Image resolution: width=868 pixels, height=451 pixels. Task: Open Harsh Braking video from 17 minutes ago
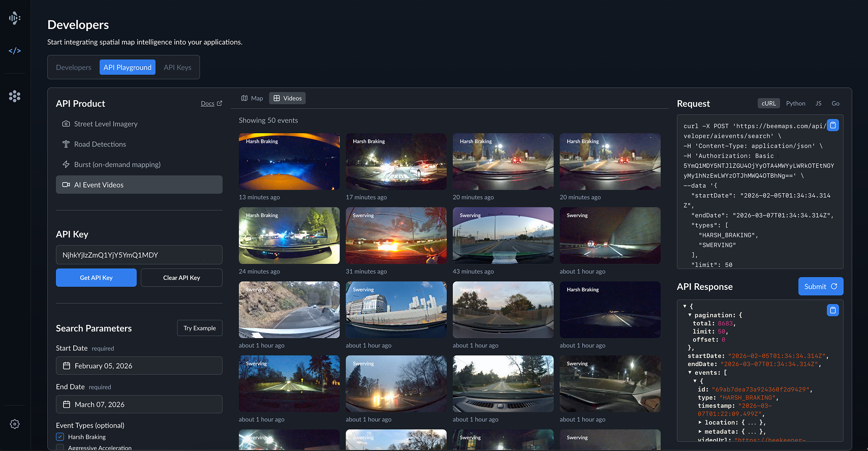coord(396,162)
